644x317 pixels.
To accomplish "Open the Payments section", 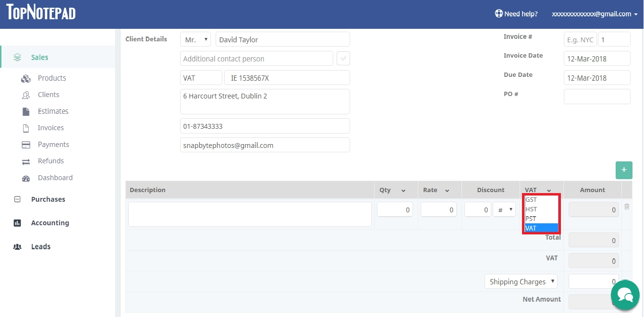I will click(26, 144).
